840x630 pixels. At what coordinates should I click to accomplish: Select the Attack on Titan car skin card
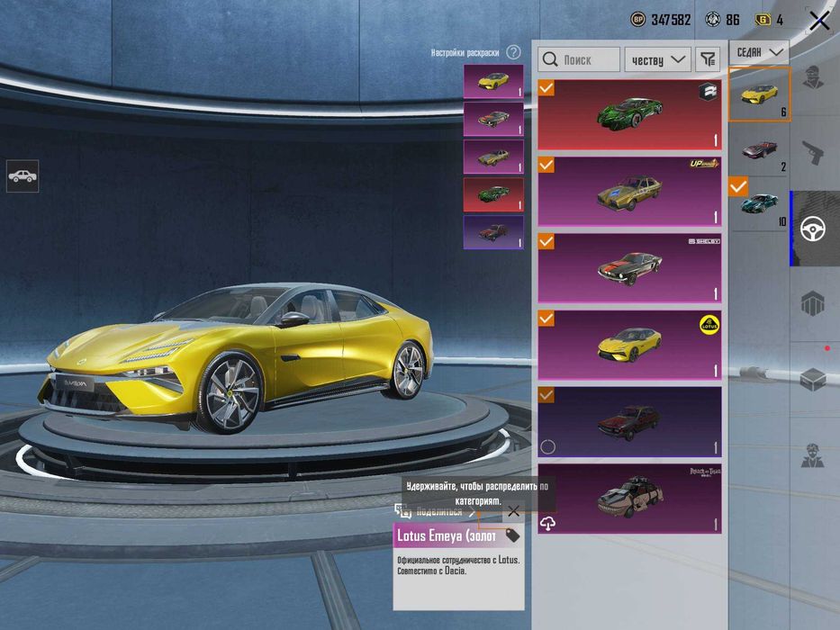pyautogui.click(x=629, y=499)
